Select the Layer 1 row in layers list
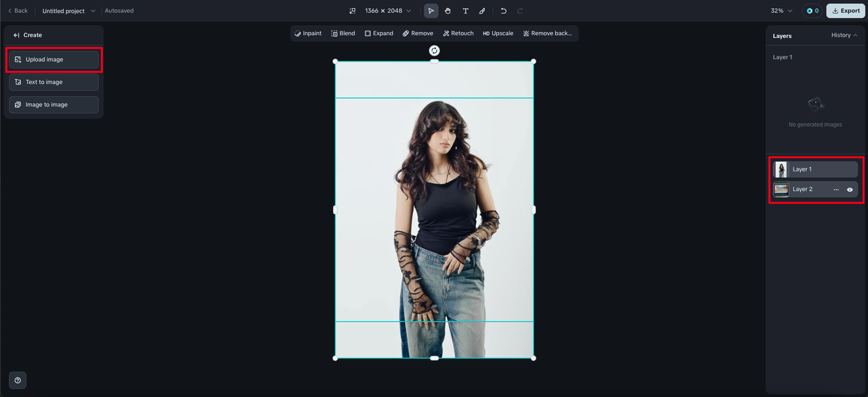868x397 pixels. click(816, 169)
